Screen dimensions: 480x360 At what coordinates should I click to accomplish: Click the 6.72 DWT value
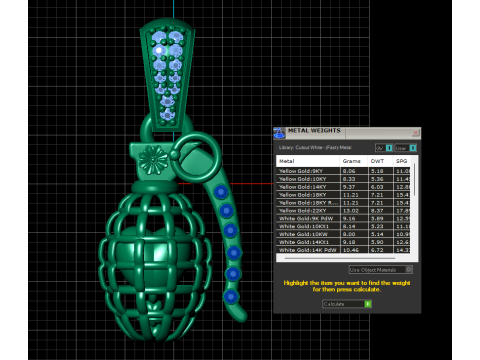pyautogui.click(x=377, y=250)
